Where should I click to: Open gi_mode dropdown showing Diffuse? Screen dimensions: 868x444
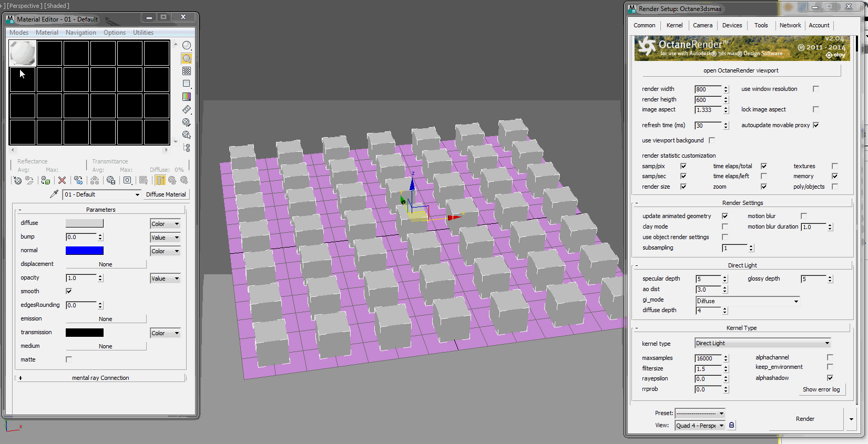click(x=748, y=301)
